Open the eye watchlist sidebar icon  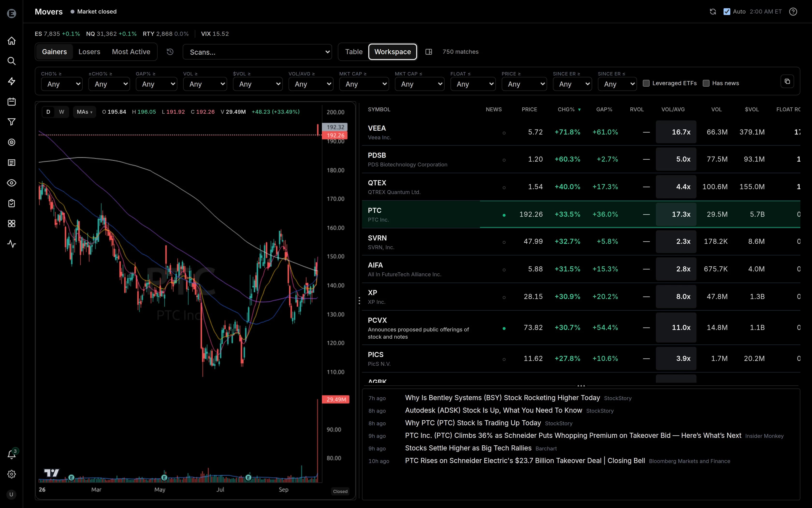11,183
